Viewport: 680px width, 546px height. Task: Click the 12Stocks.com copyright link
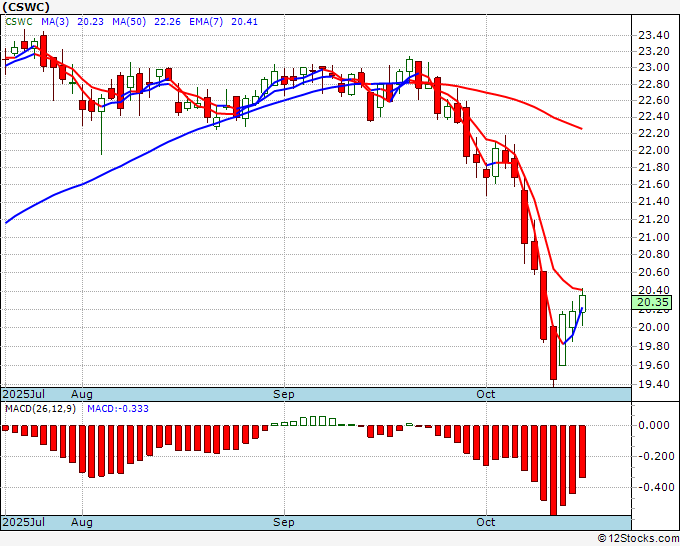coord(638,538)
